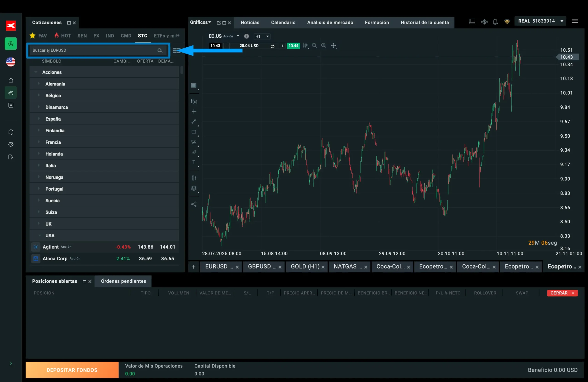Image resolution: width=588 pixels, height=382 pixels.
Task: Select the trendline drawing tool
Action: coord(194,122)
